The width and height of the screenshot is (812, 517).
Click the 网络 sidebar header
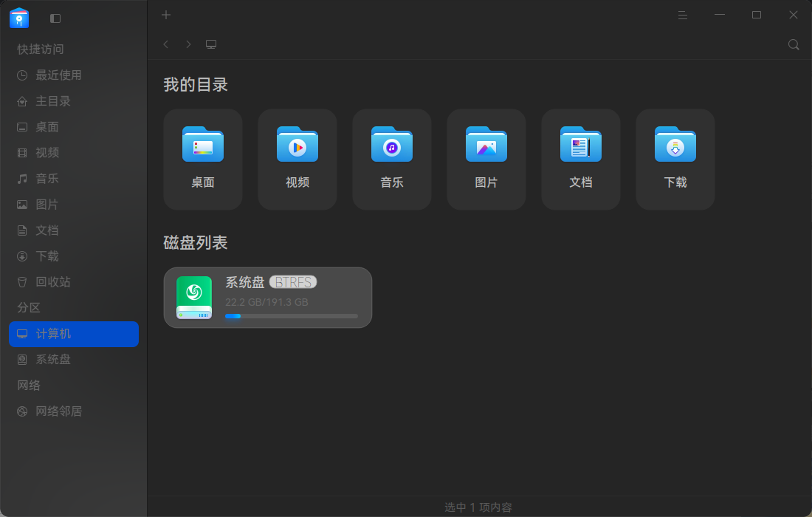(29, 386)
